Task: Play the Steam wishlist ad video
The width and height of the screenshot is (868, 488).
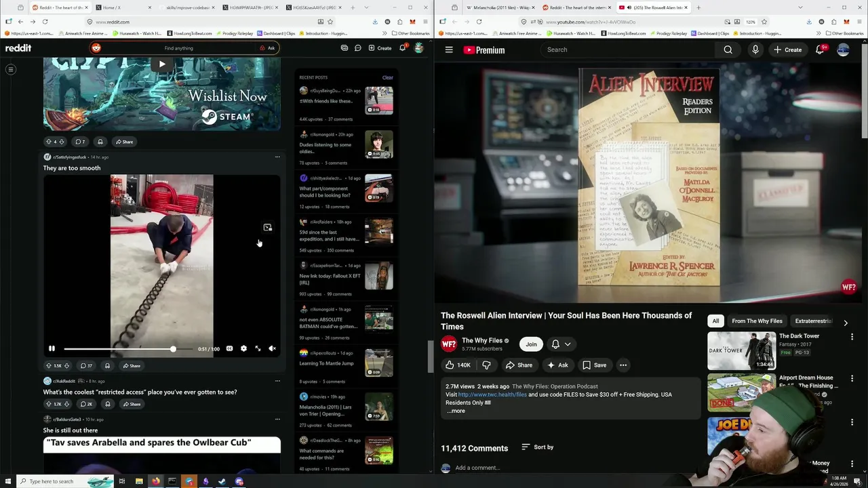Action: (161, 64)
